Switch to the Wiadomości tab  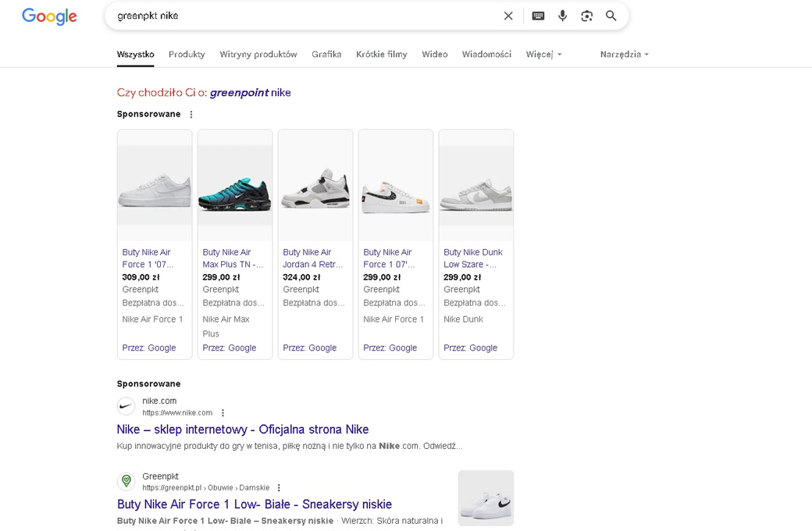[486, 55]
